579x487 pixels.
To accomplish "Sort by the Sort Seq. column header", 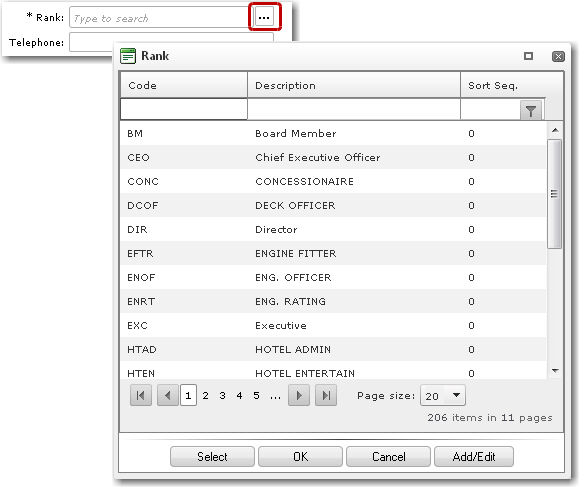I will 512,85.
